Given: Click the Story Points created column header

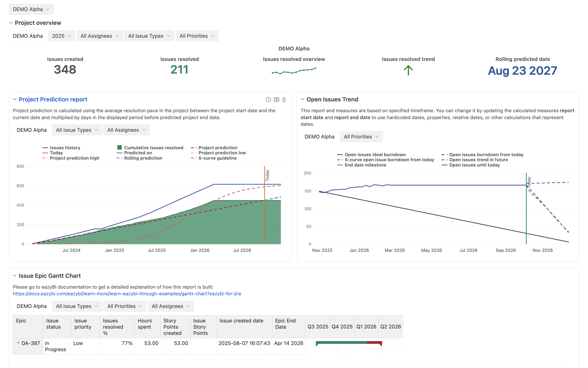Looking at the screenshot, I should click(x=175, y=327).
